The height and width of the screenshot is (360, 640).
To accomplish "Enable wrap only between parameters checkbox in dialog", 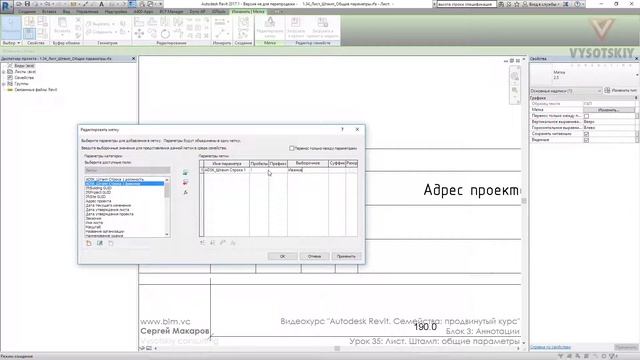I will pos(291,148).
